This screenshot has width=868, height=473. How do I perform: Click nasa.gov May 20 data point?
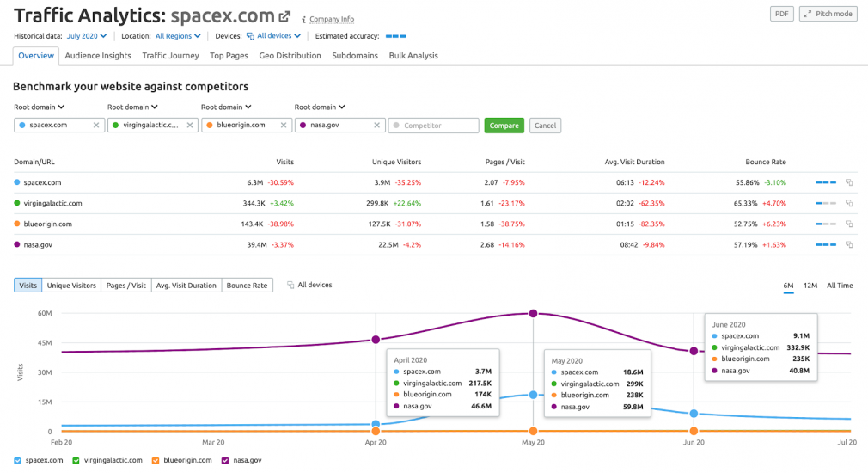(x=533, y=314)
